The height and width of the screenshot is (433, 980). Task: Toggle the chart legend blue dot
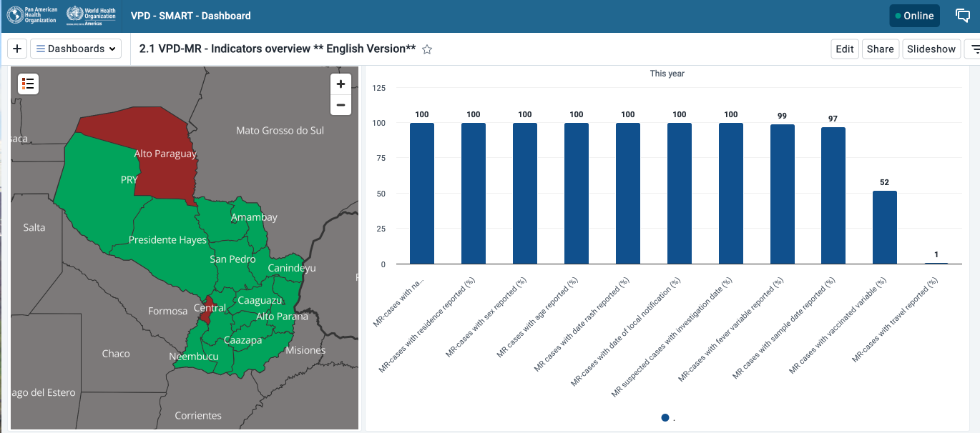click(x=665, y=418)
